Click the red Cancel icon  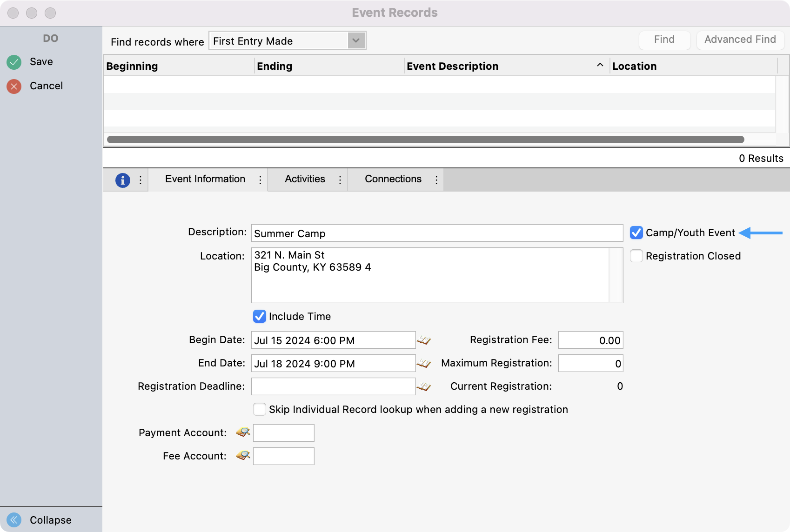coord(14,86)
